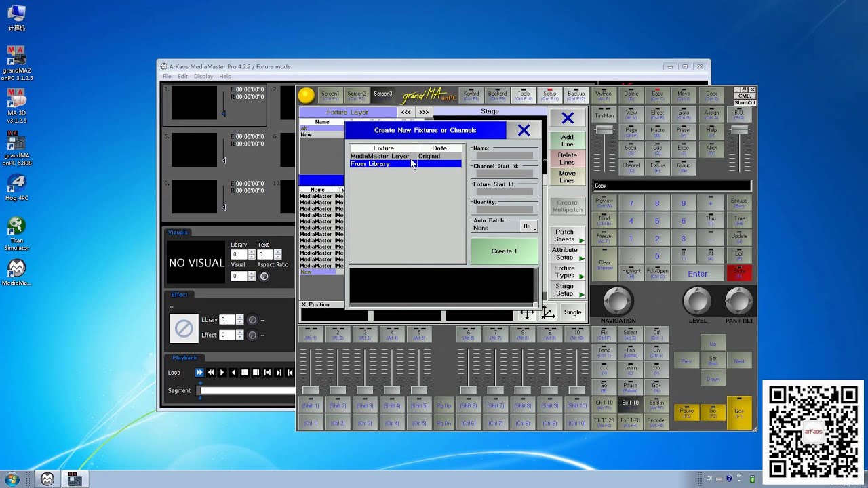The image size is (868, 488).
Task: Click the Quantity input field
Action: [x=504, y=209]
